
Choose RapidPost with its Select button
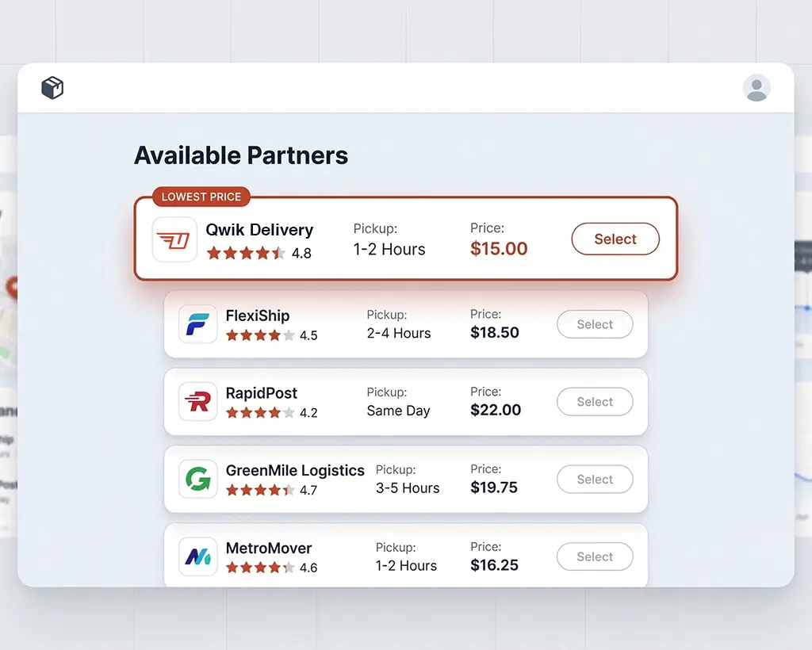[x=595, y=402]
